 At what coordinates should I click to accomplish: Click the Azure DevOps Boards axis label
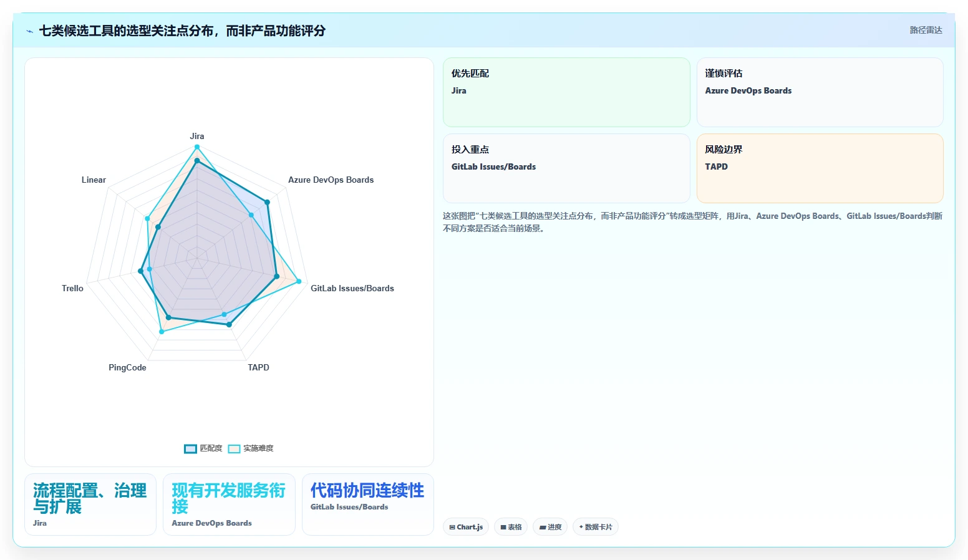331,180
